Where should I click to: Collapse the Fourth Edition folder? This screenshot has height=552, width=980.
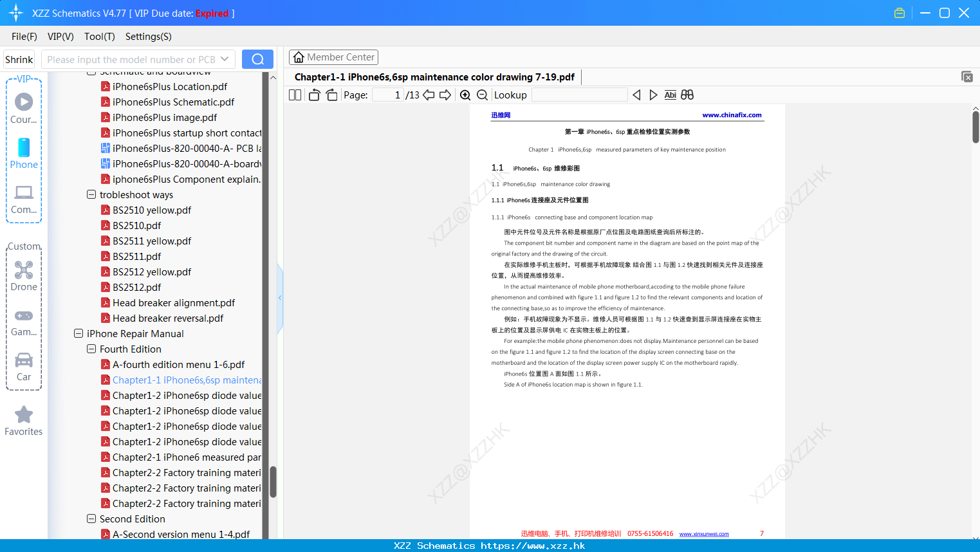[x=91, y=349]
